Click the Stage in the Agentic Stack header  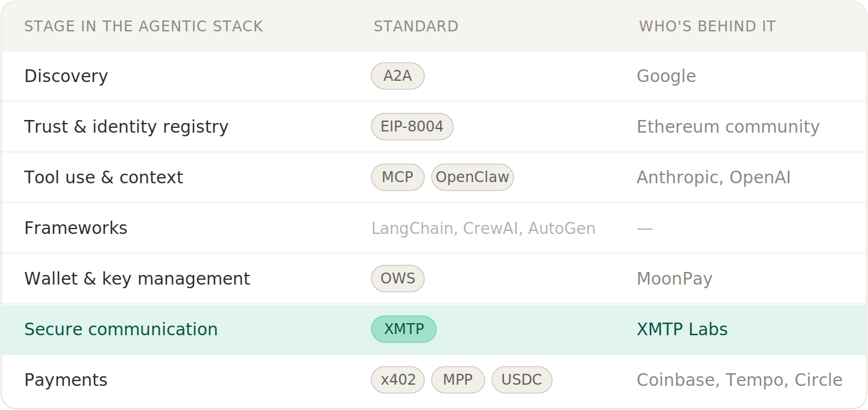[143, 27]
